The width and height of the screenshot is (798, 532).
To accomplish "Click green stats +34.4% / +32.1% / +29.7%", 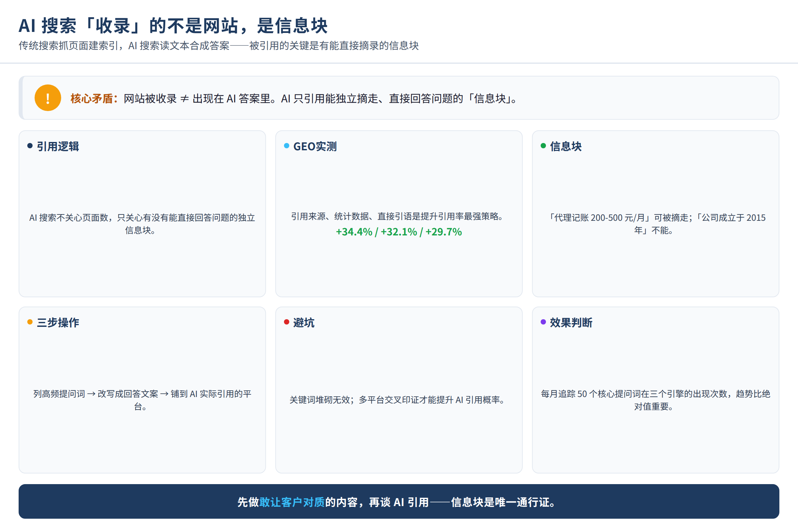I will tap(399, 232).
